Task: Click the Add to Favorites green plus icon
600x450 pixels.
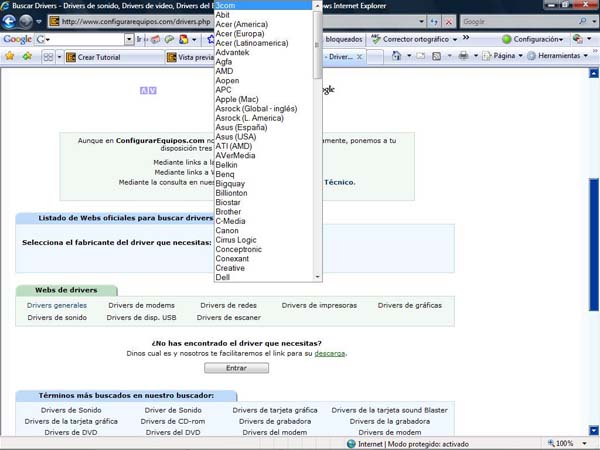Action: [x=27, y=57]
